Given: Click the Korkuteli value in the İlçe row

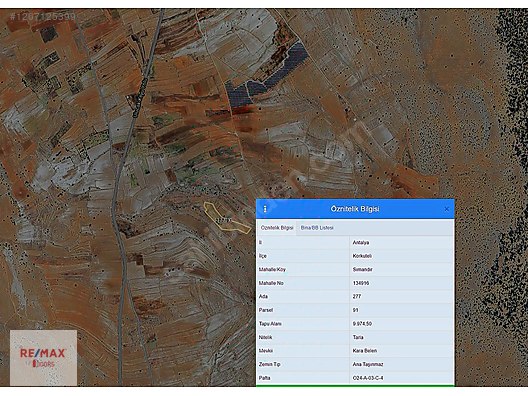Looking at the screenshot, I should (x=362, y=256).
